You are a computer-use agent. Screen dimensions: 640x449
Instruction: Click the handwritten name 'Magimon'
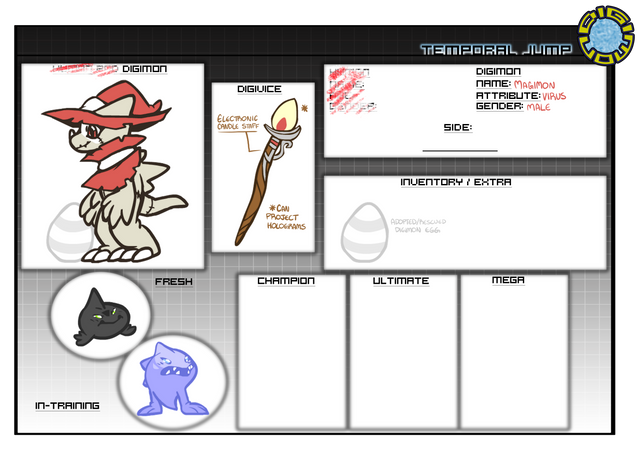point(534,85)
